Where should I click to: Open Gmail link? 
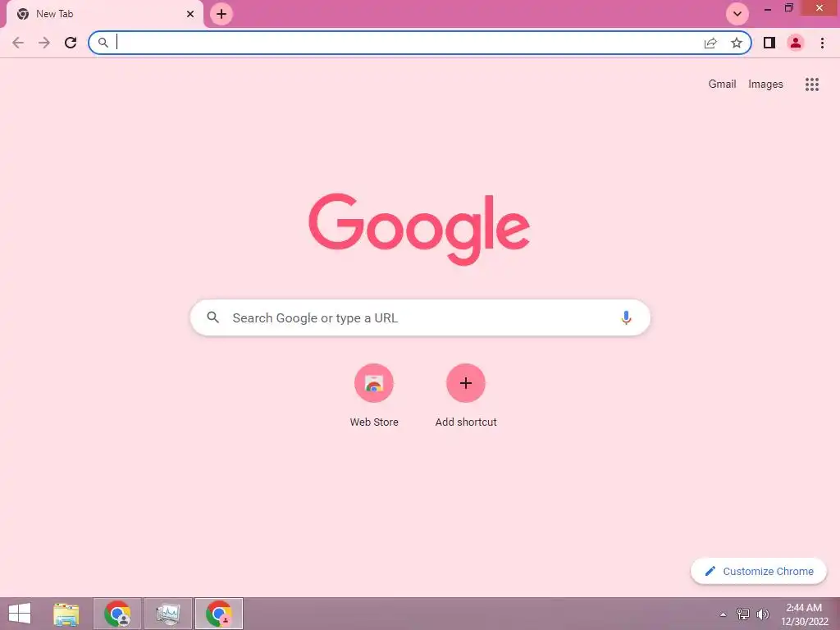(x=722, y=84)
